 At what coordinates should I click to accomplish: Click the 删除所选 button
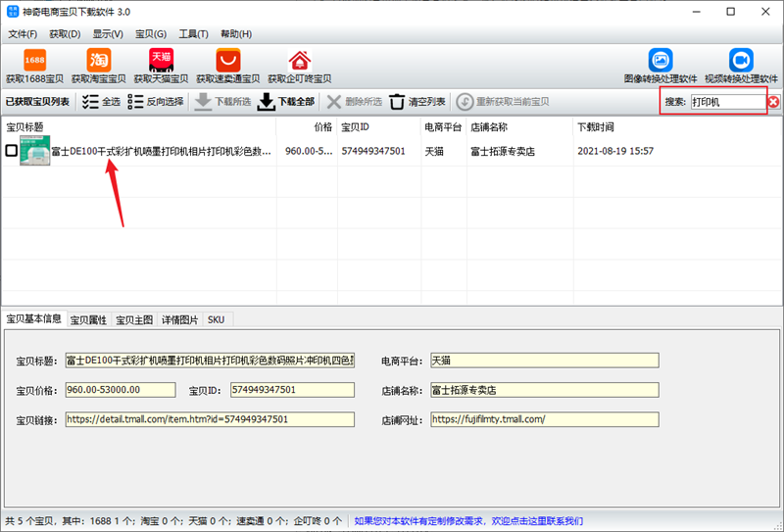tap(354, 102)
